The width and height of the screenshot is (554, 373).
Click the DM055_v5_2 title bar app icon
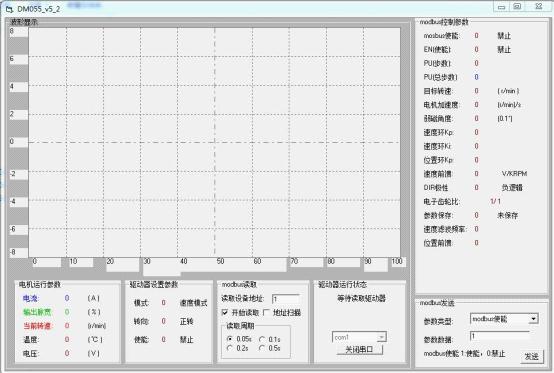pyautogui.click(x=9, y=9)
